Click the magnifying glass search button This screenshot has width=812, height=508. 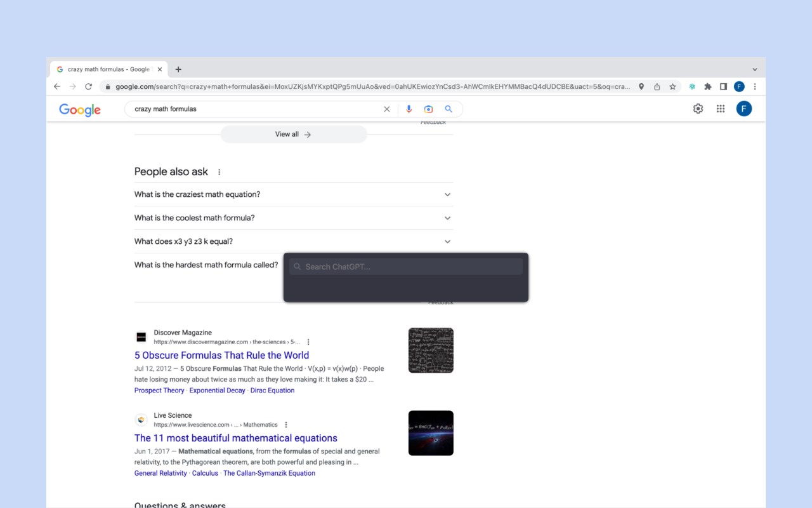[x=449, y=109]
